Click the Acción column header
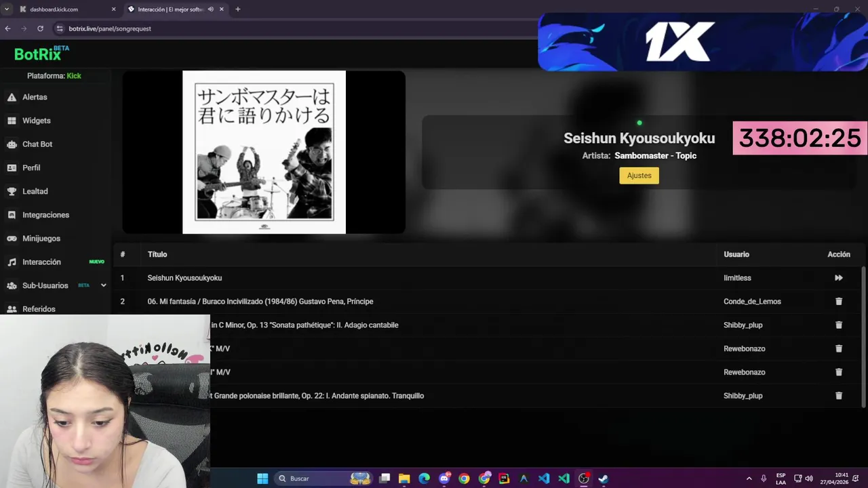868x488 pixels. click(x=839, y=254)
